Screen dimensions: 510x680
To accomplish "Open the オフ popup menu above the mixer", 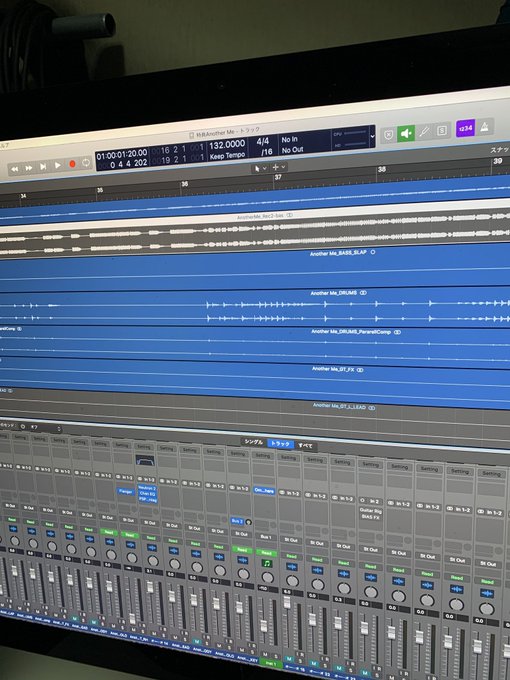I will [43, 427].
